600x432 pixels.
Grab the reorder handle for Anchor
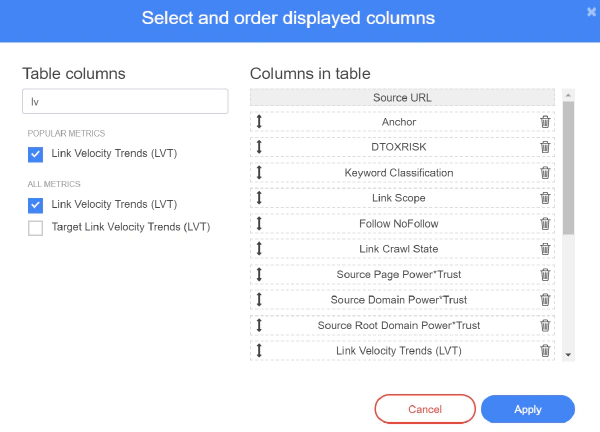259,122
